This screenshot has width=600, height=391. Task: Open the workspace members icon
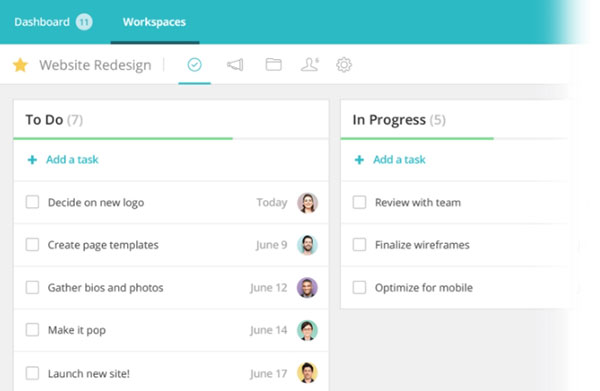[310, 65]
